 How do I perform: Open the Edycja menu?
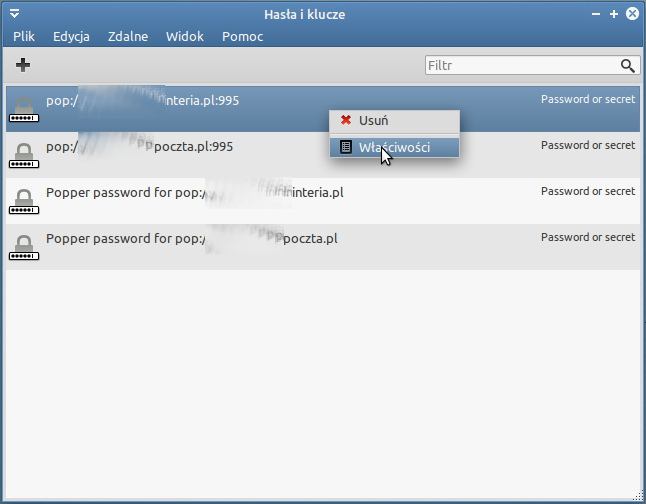[x=71, y=37]
